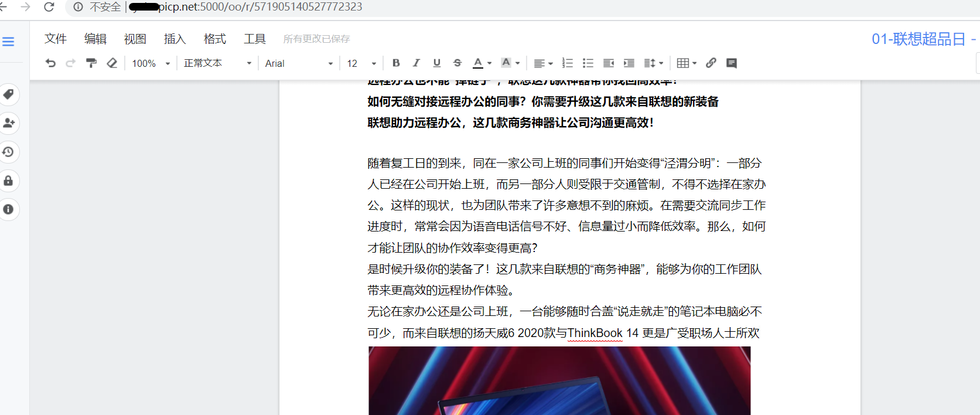The image size is (980, 415).
Task: Click the line beginning 无论在家办公还是公司上班
Action: tap(565, 311)
